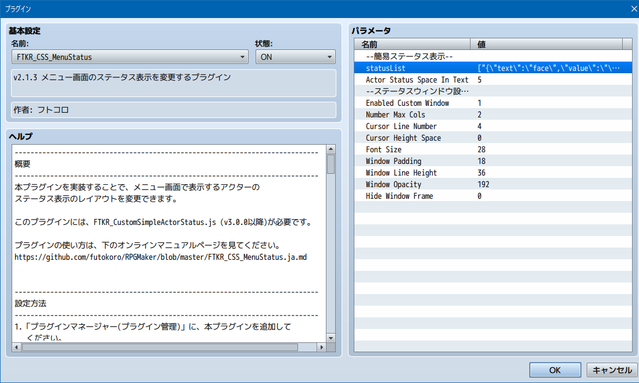The height and width of the screenshot is (383, 639).
Task: Select the Actor Status Space In Text row
Action: pyautogui.click(x=493, y=80)
